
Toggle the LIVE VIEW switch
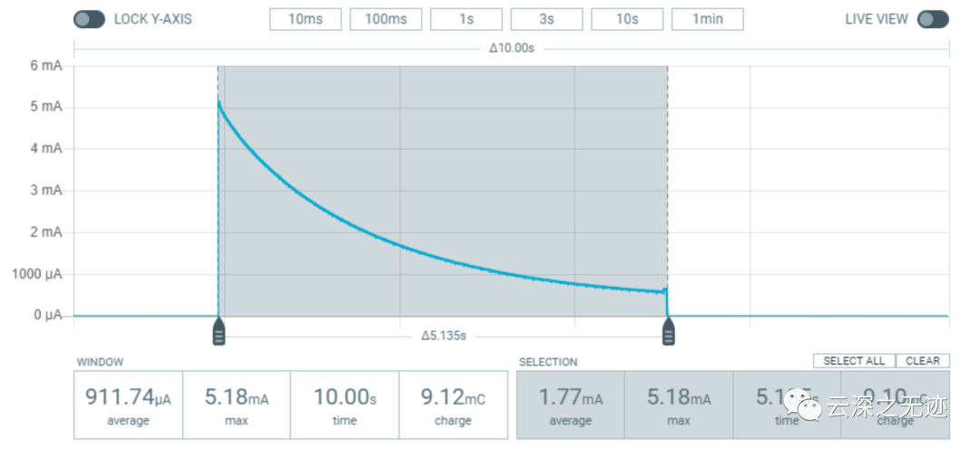click(x=932, y=19)
